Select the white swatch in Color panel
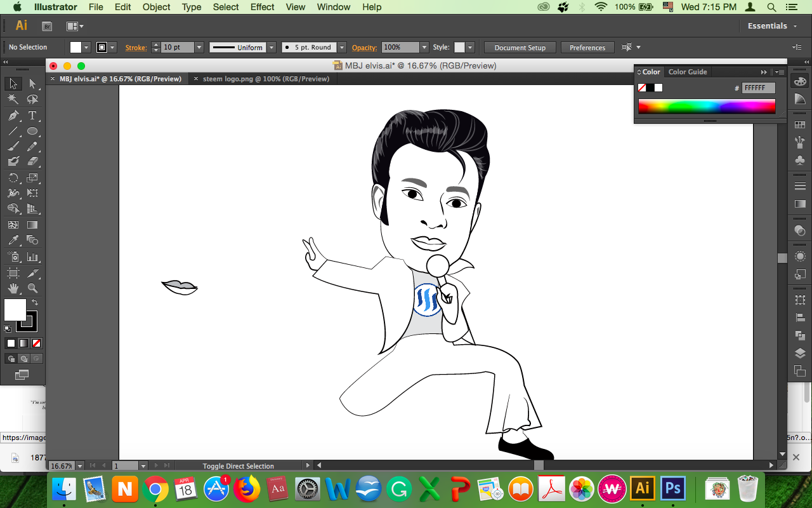 [x=658, y=88]
